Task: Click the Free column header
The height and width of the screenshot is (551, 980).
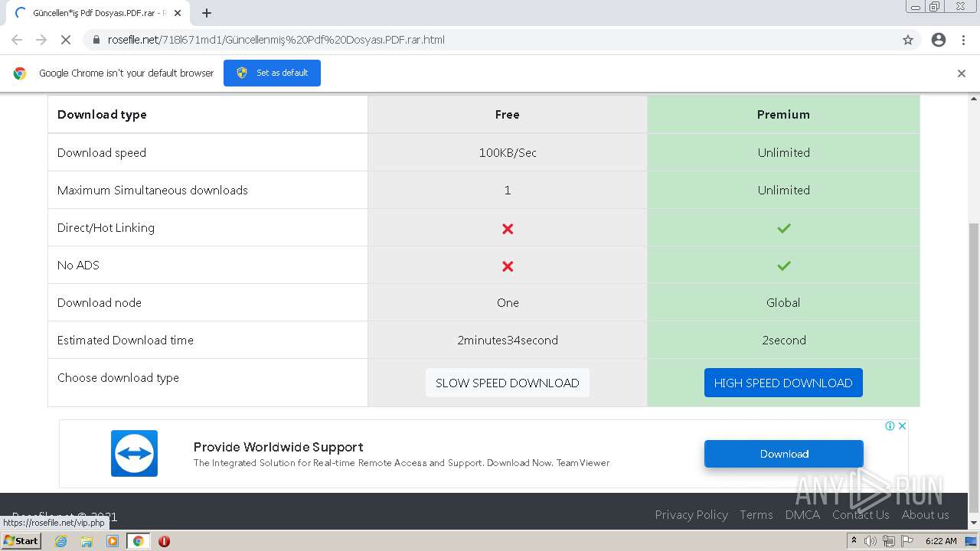Action: pyautogui.click(x=508, y=114)
